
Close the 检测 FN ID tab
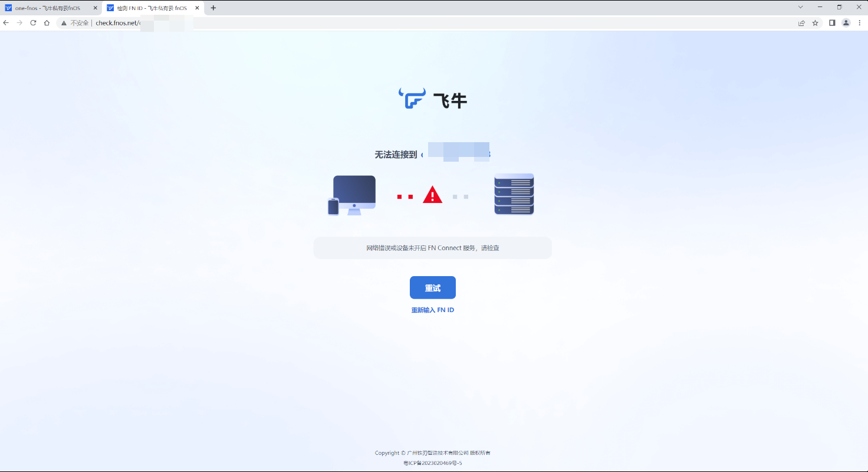[198, 8]
